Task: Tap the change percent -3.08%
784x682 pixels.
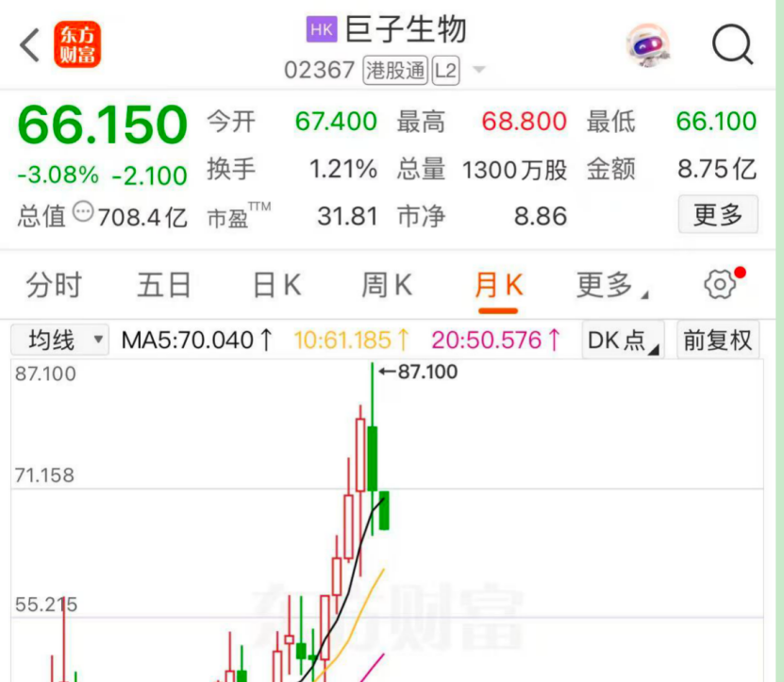Action: 58,175
